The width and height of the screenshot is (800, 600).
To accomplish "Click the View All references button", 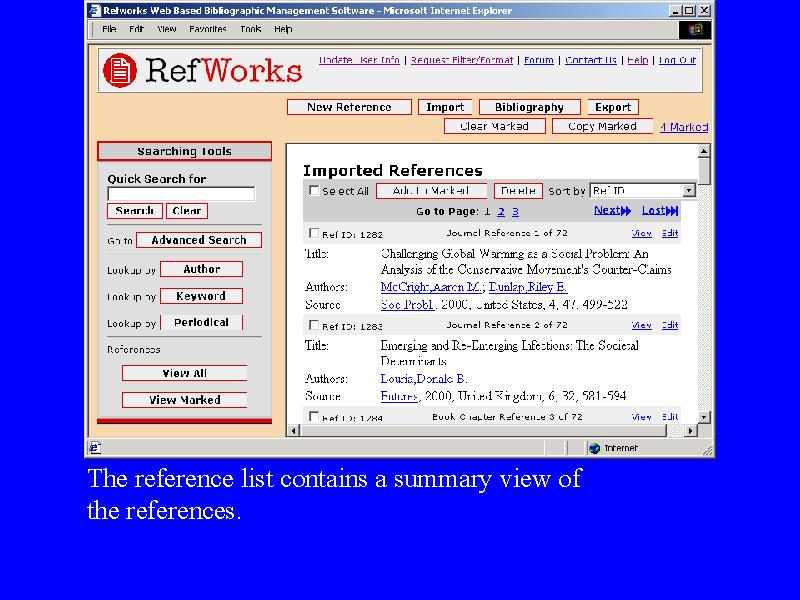I will (185, 373).
